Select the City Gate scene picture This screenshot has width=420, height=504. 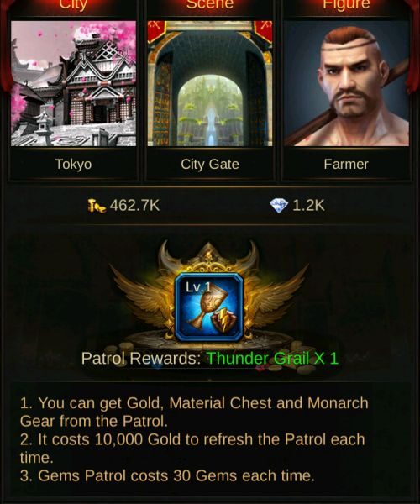click(x=210, y=83)
